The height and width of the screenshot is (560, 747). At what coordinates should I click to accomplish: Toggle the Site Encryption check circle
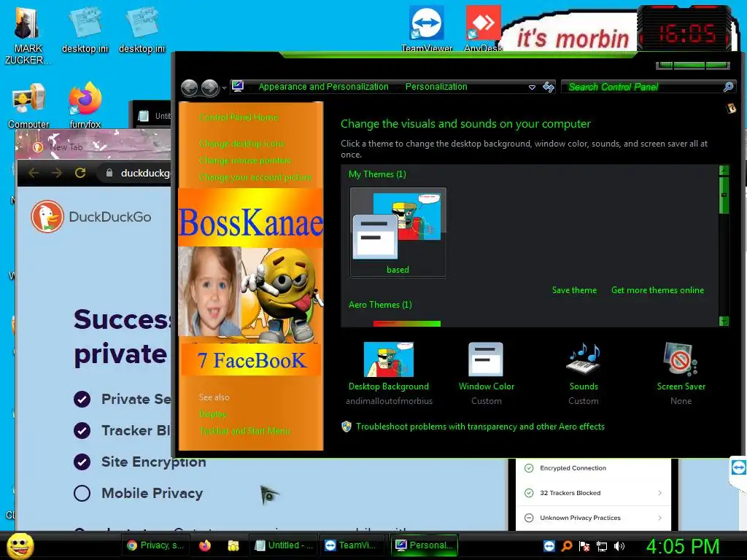[82, 462]
